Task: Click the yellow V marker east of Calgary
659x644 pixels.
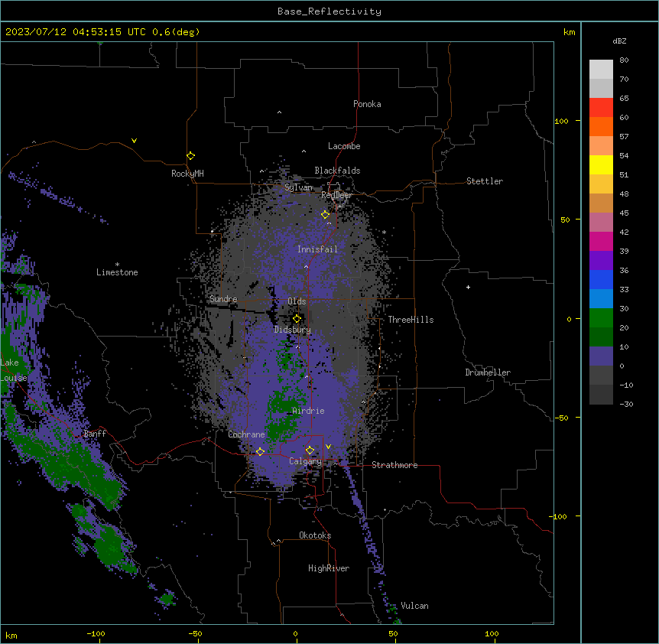Action: coord(328,447)
